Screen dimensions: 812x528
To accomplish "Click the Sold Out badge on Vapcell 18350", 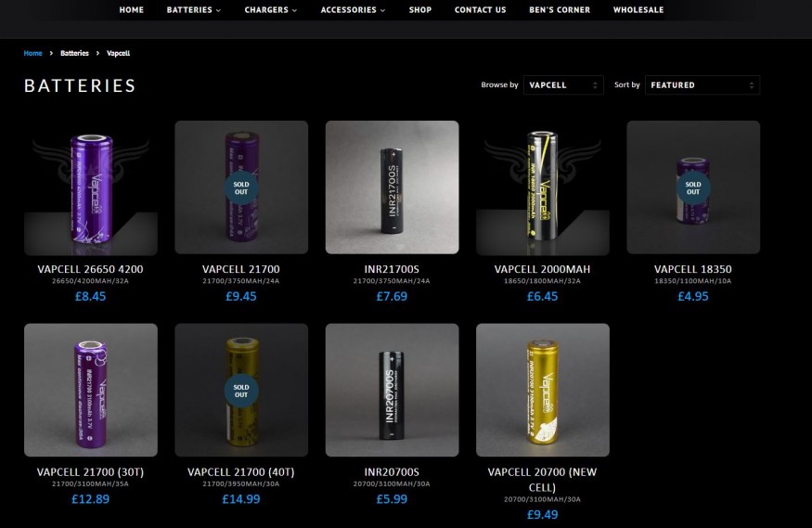I will coord(693,187).
